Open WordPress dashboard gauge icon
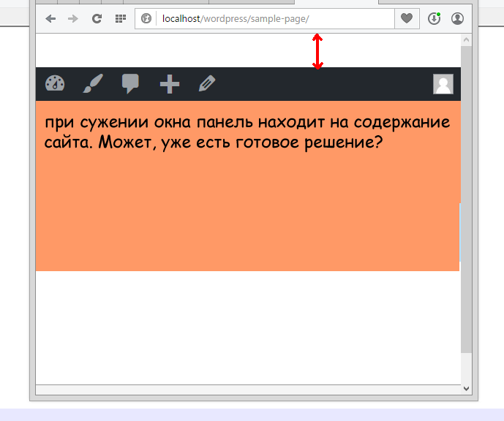Viewport: 504px width, 421px height. pos(55,83)
